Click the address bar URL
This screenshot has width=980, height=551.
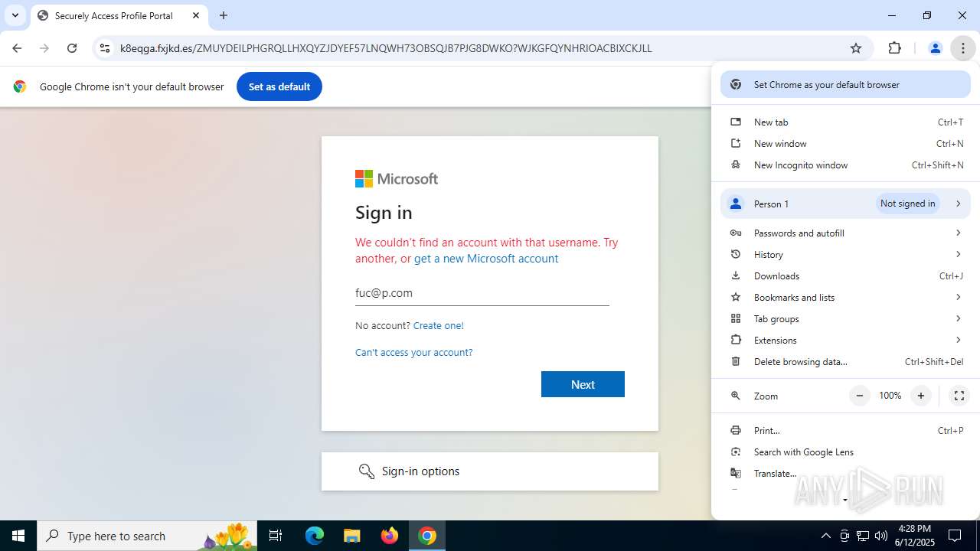[x=386, y=48]
